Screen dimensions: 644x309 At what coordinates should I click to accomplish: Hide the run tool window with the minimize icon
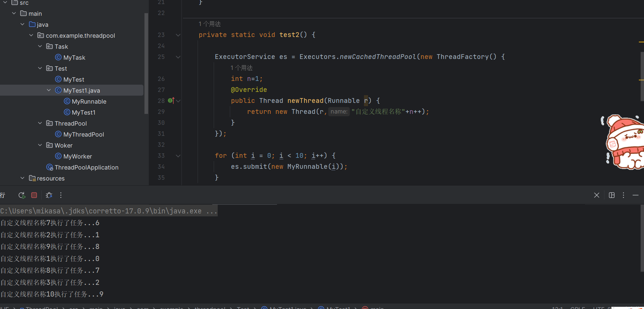click(x=636, y=195)
